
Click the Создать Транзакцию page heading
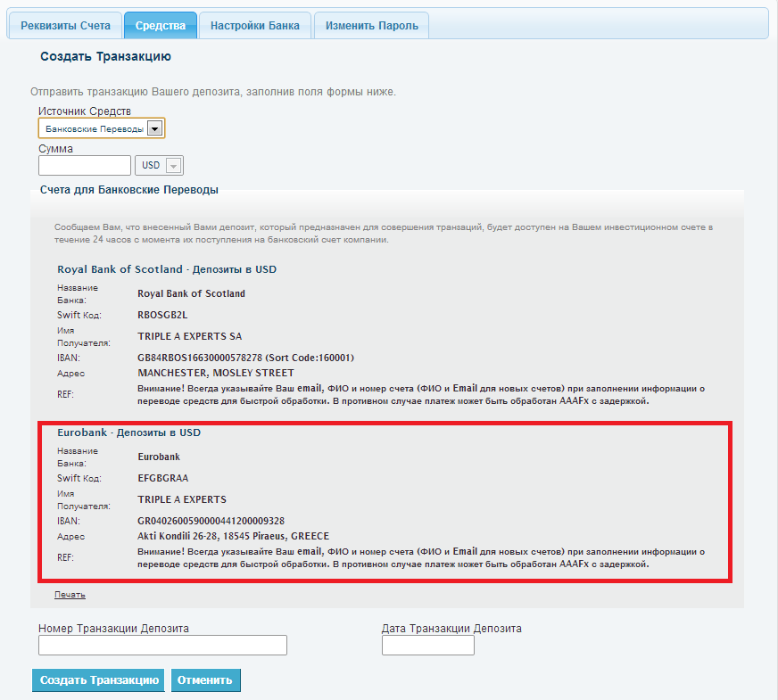[x=105, y=56]
